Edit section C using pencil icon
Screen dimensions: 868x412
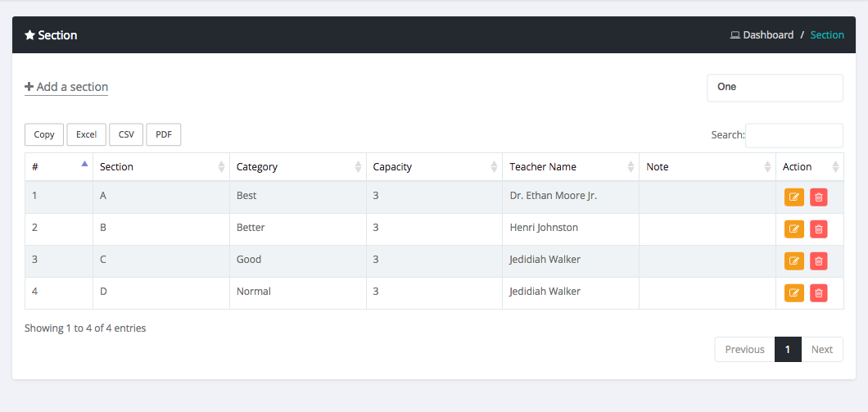coord(793,260)
